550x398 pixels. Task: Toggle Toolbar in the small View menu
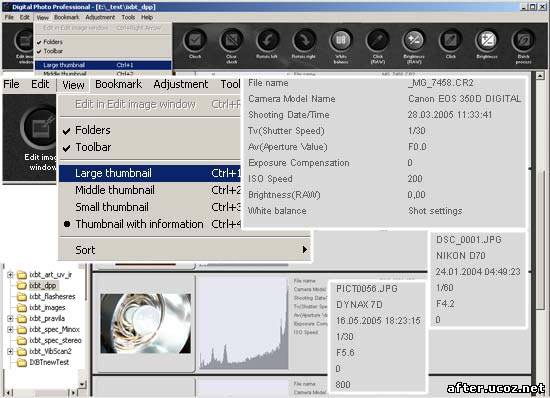[53, 51]
